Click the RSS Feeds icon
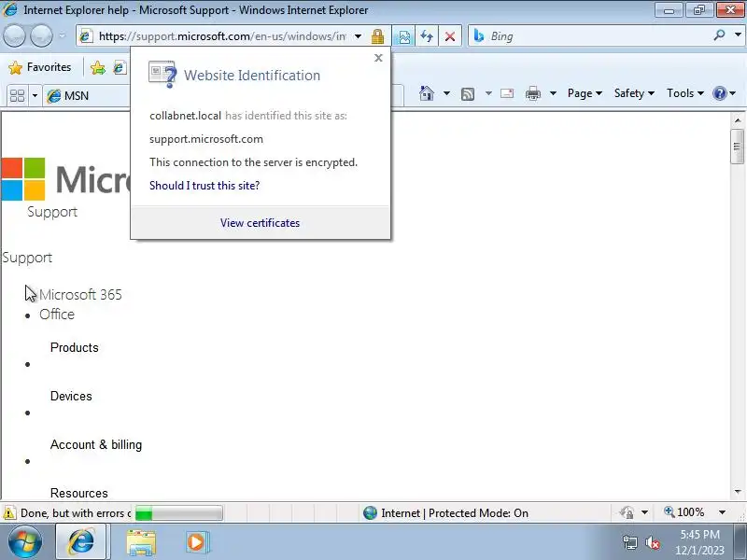 [468, 94]
